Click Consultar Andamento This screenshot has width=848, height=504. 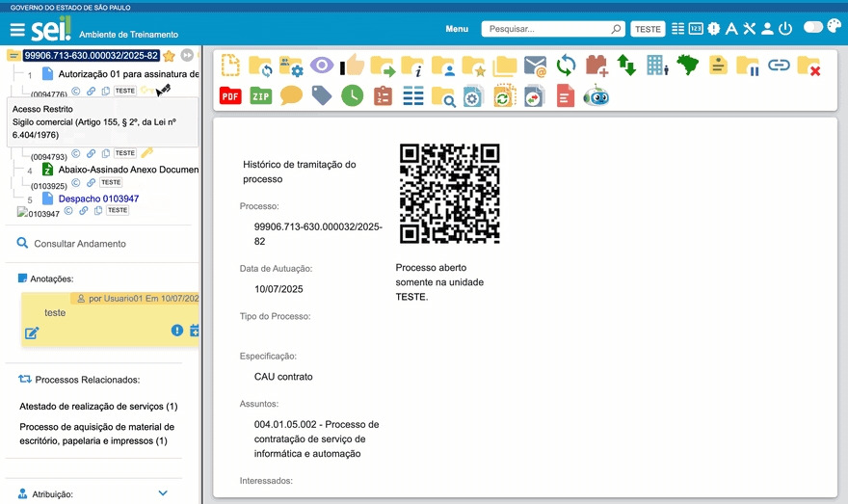point(79,244)
